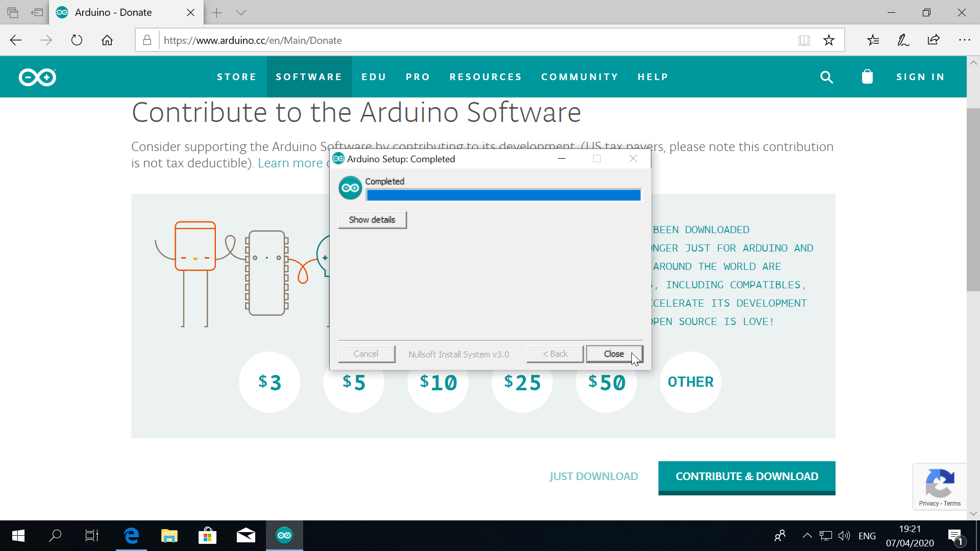Open File Explorer from taskbar

[x=169, y=536]
